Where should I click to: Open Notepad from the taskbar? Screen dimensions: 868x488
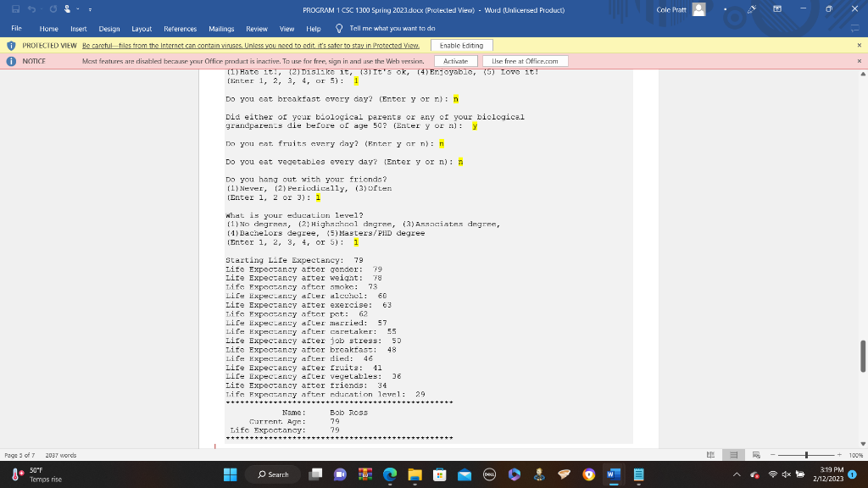(x=638, y=474)
